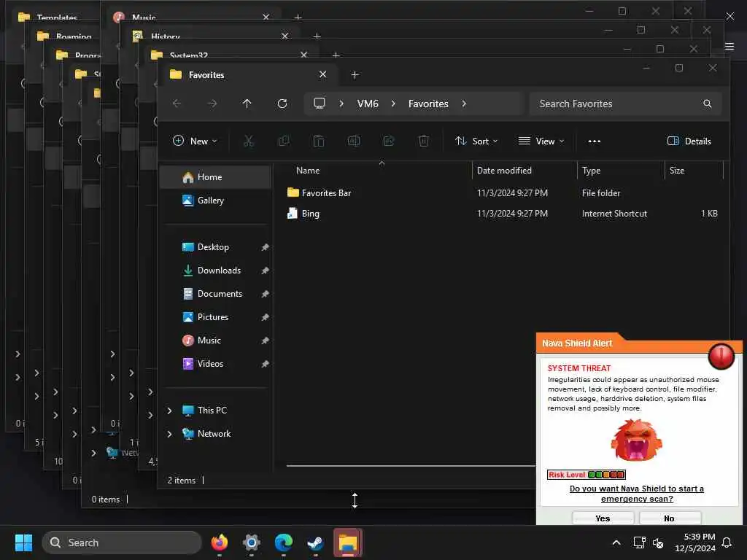
Task: Open the New dropdown menu
Action: (x=195, y=141)
